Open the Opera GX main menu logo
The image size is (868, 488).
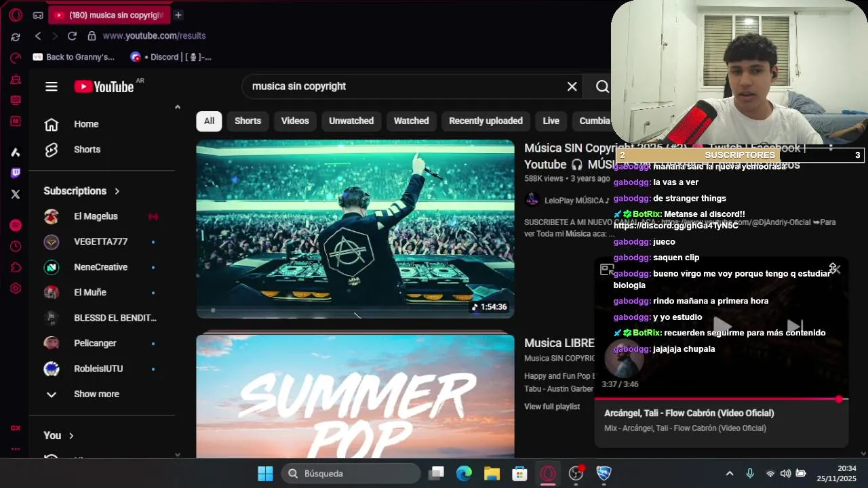click(x=16, y=15)
